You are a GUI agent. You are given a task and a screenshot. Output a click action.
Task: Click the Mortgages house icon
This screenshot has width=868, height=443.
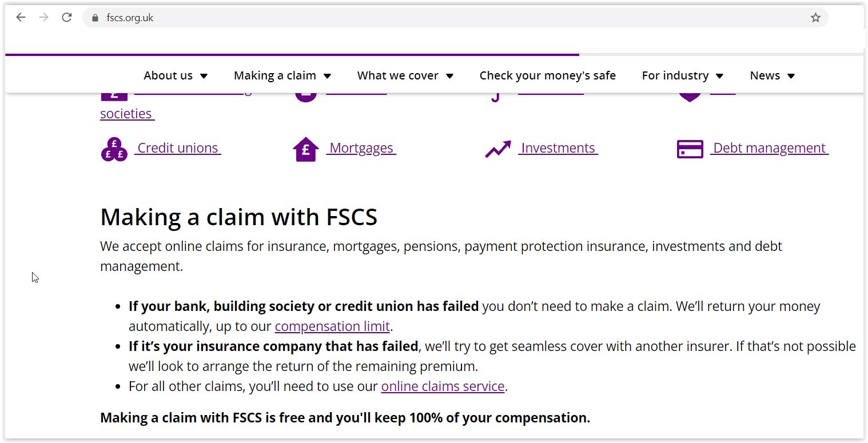(x=305, y=150)
